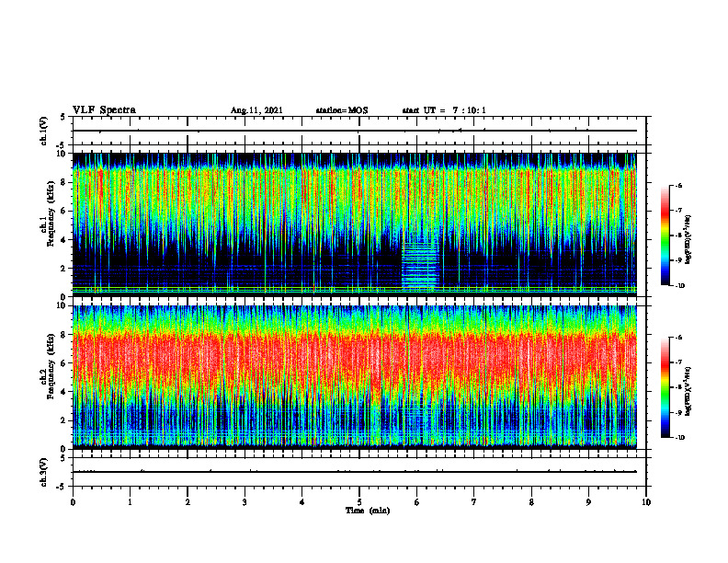Click time axis tick label "7"

coord(474,502)
